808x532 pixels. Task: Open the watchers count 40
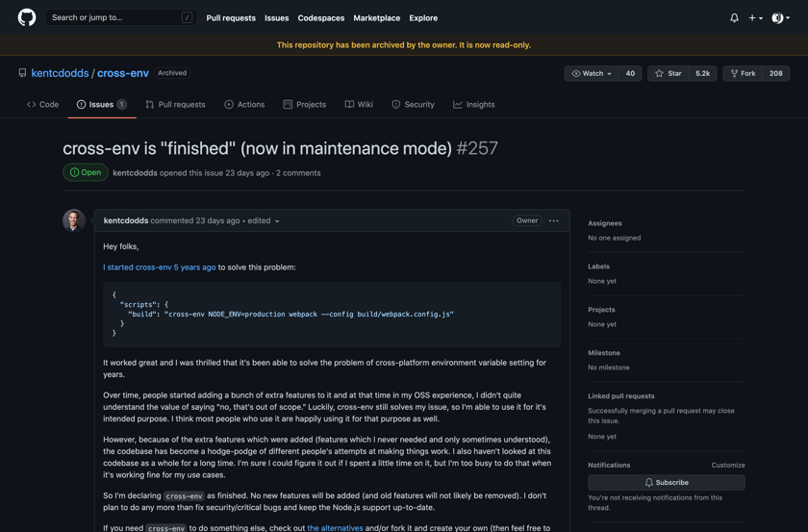click(x=630, y=73)
